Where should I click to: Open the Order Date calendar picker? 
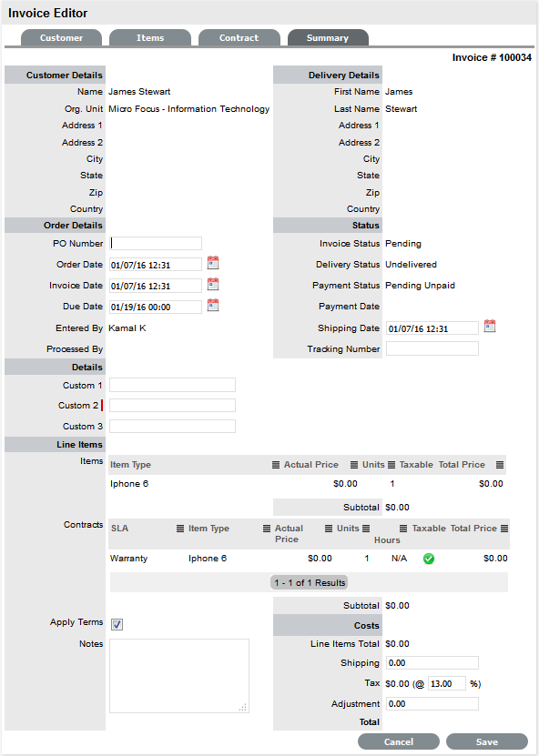[x=214, y=264]
